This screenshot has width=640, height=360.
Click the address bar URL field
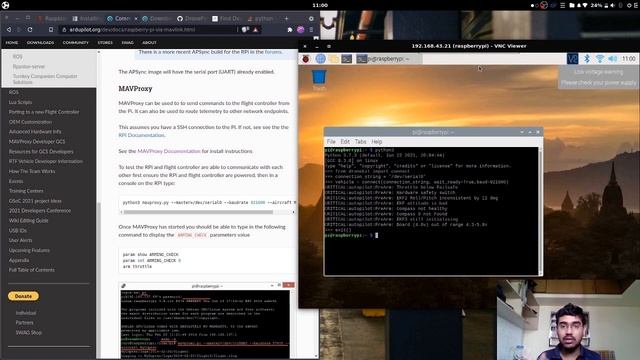tap(151, 30)
